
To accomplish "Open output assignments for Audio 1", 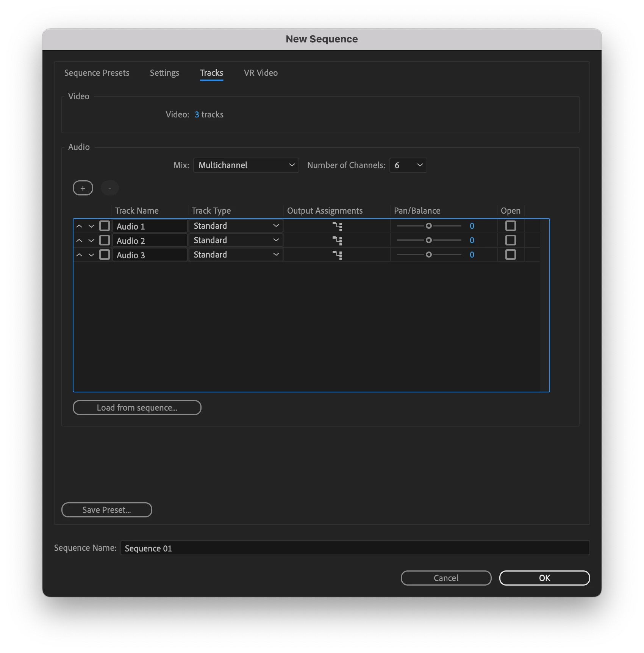I will [337, 226].
